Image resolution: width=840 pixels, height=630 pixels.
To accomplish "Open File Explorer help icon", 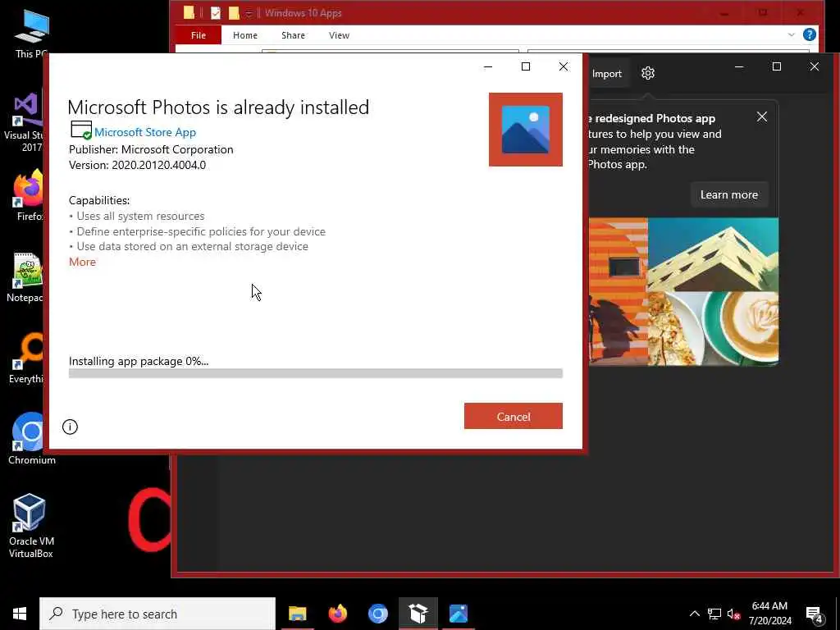I will tap(810, 34).
